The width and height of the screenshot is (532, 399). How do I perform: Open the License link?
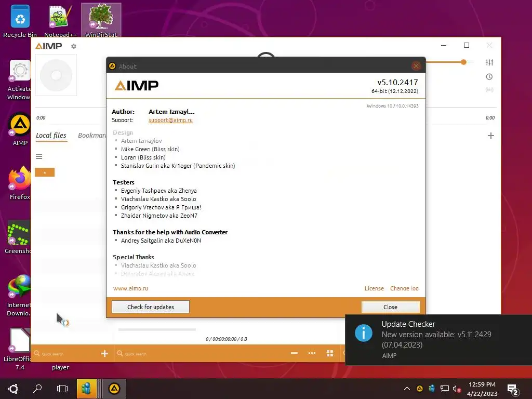[x=374, y=288]
